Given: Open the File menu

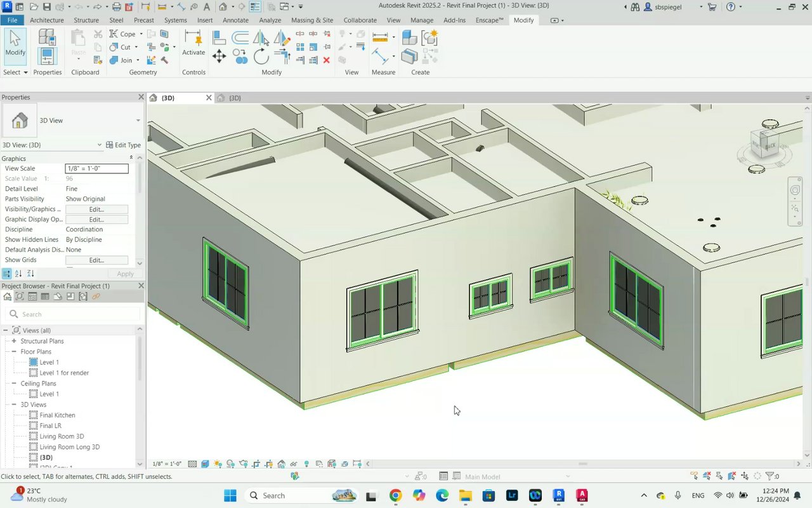Looking at the screenshot, I should click(12, 20).
